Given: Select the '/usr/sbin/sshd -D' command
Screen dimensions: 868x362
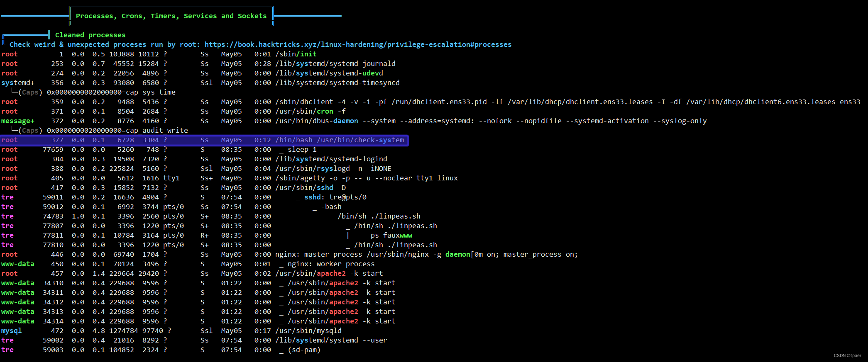Looking at the screenshot, I should point(311,187).
